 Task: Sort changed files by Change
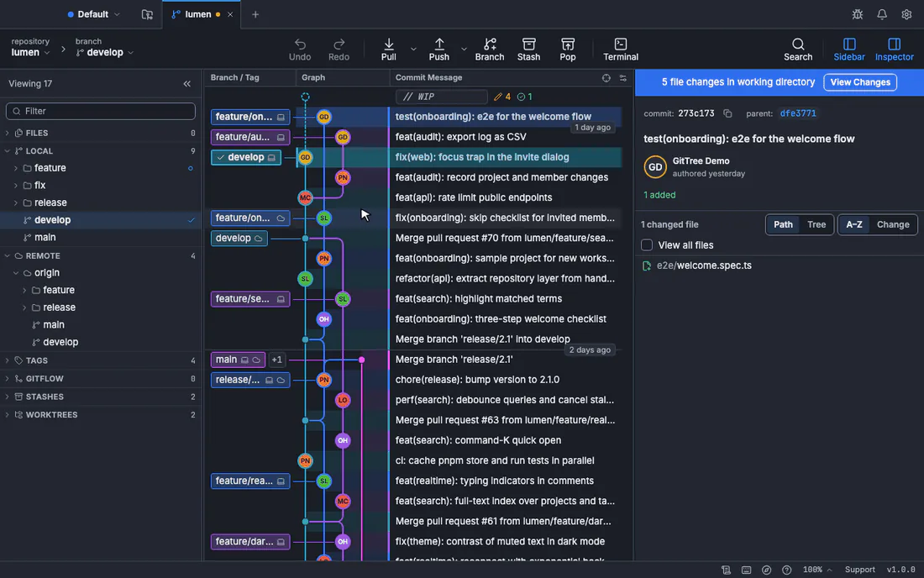coord(893,224)
